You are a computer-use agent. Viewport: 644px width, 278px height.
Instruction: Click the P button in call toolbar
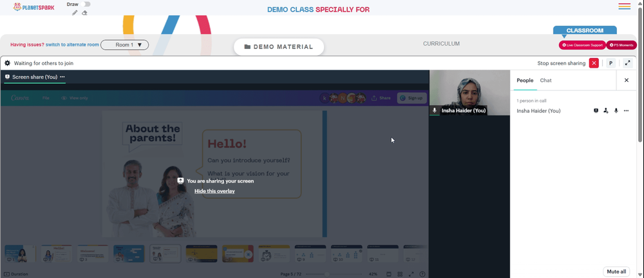click(x=611, y=63)
